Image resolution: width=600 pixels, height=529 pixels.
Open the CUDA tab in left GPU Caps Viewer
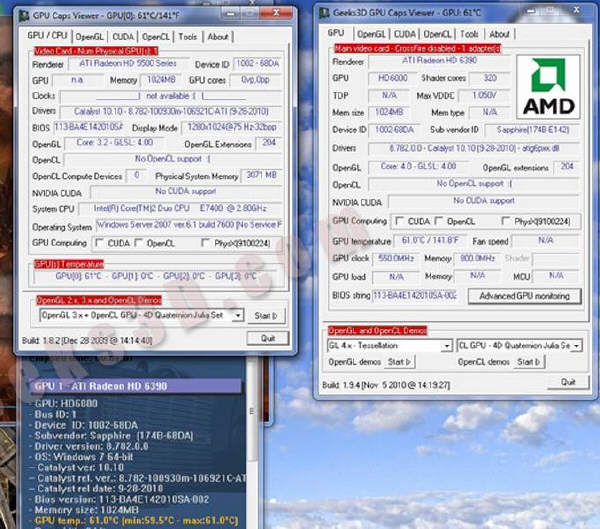pyautogui.click(x=123, y=37)
